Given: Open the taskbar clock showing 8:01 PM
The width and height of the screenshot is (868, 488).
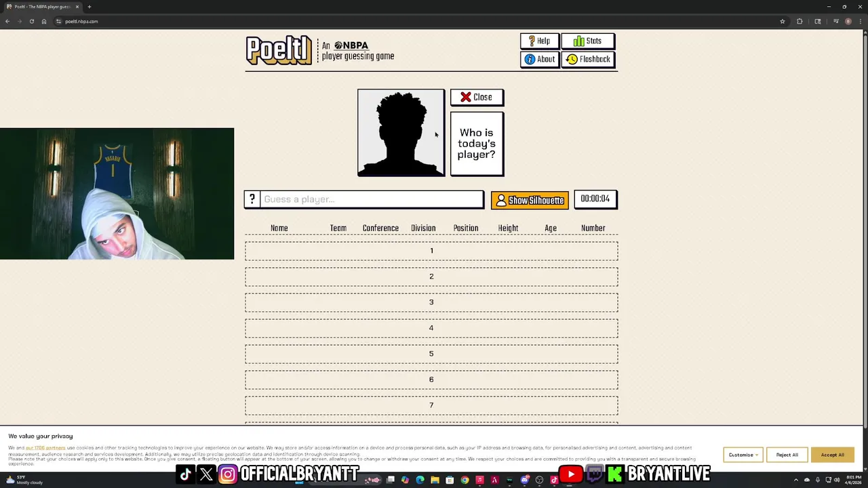Looking at the screenshot, I should coord(852,480).
